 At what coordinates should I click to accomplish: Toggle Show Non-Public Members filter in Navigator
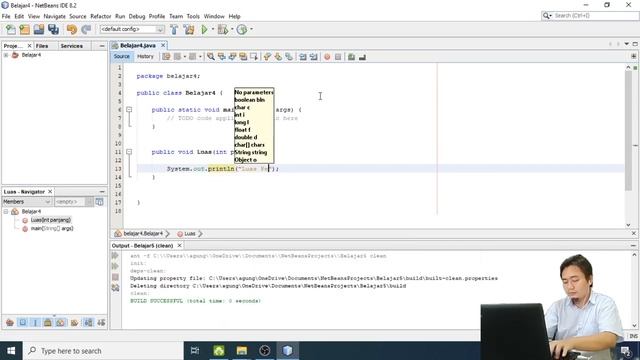click(x=48, y=323)
